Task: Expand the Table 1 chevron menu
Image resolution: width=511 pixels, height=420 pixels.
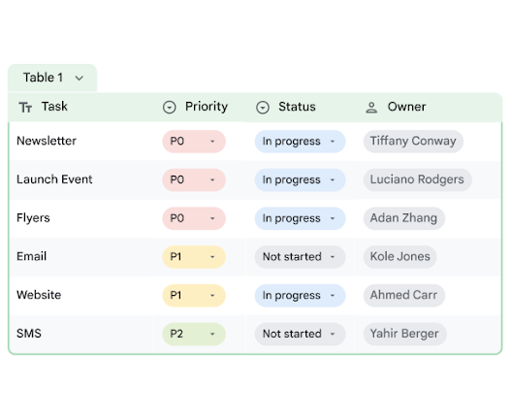Action: [80, 79]
